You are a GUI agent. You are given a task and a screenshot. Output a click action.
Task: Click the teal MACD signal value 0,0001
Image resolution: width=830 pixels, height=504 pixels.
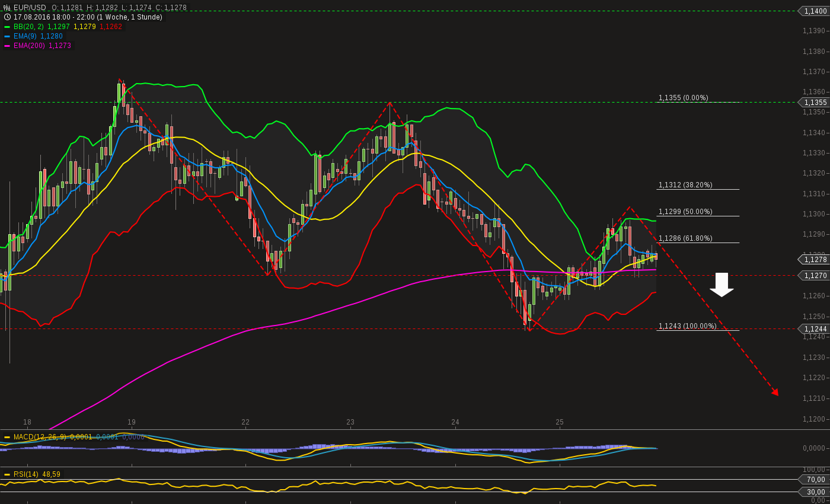click(107, 437)
